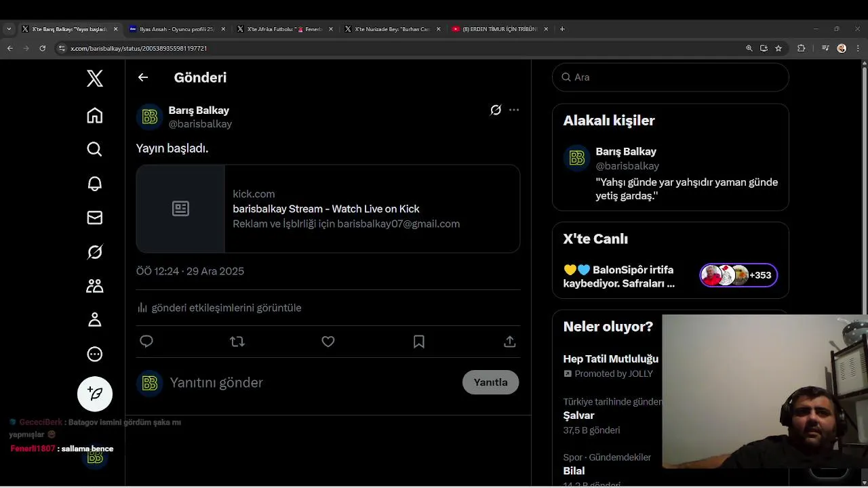Click the zoom magnifier in address bar
This screenshot has width=868, height=488.
[x=749, y=48]
